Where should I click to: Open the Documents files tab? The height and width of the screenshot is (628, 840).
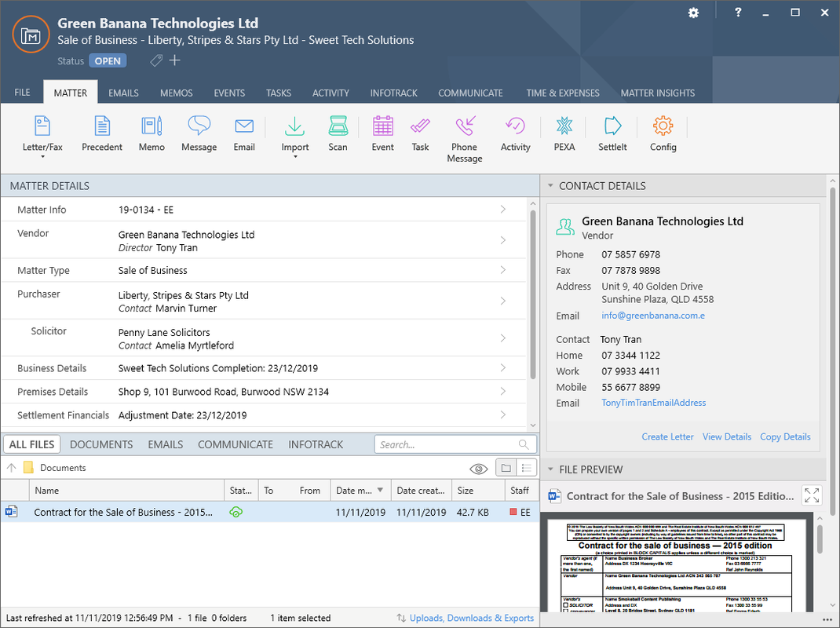101,444
